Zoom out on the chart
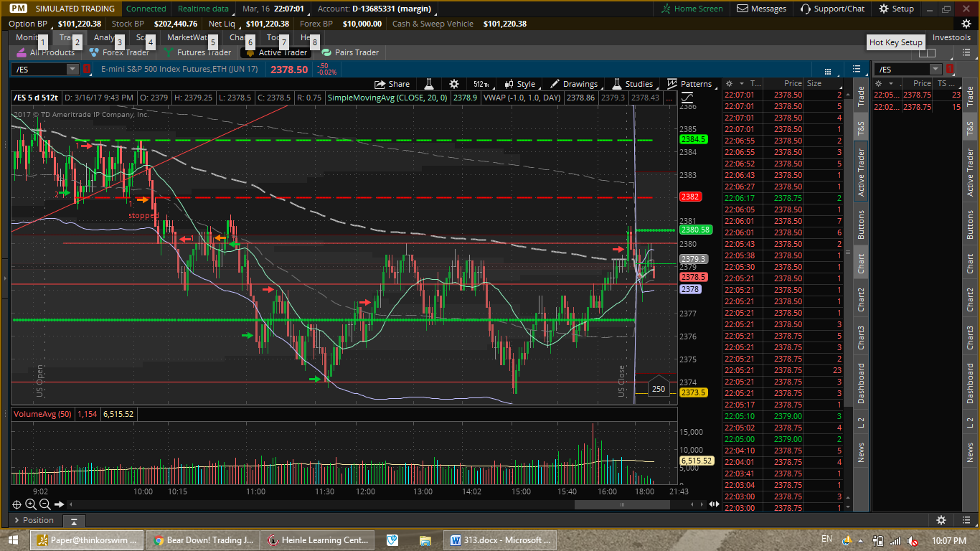The image size is (980, 551). [44, 504]
